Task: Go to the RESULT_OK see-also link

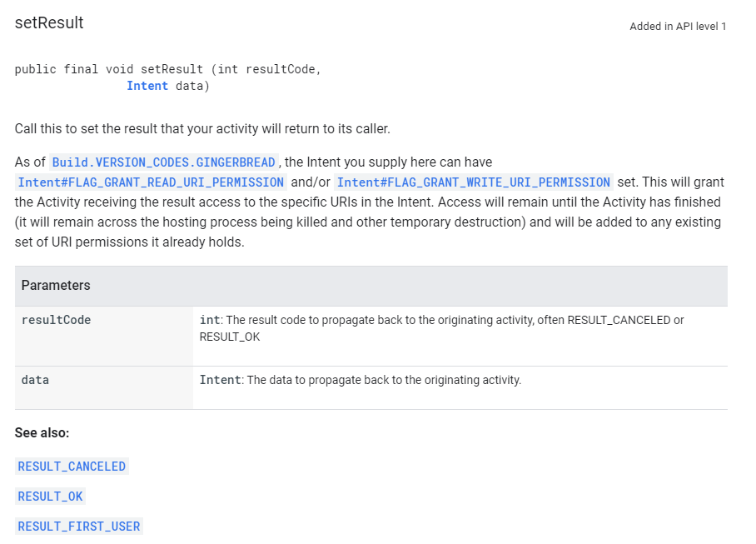Action: click(x=51, y=497)
